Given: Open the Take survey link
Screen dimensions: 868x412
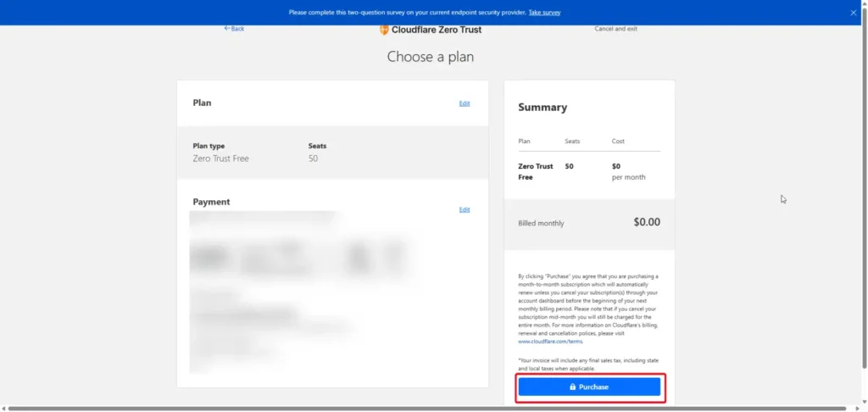Looking at the screenshot, I should (544, 12).
